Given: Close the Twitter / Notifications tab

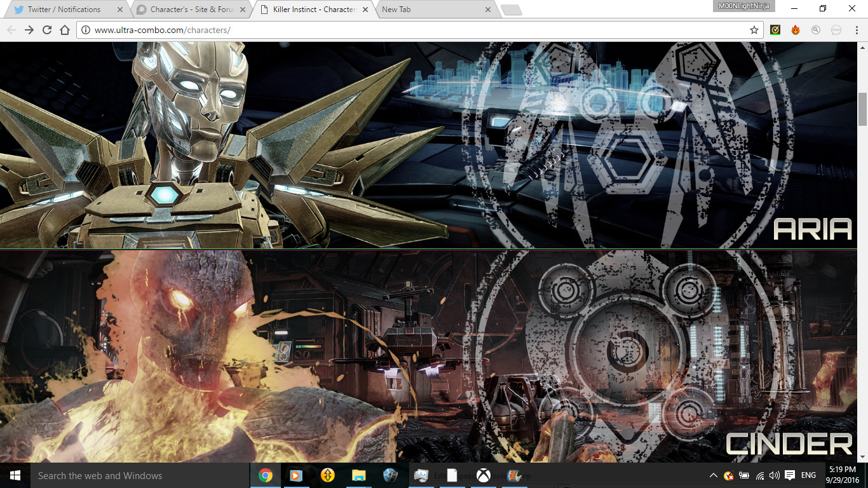Looking at the screenshot, I should (120, 10).
